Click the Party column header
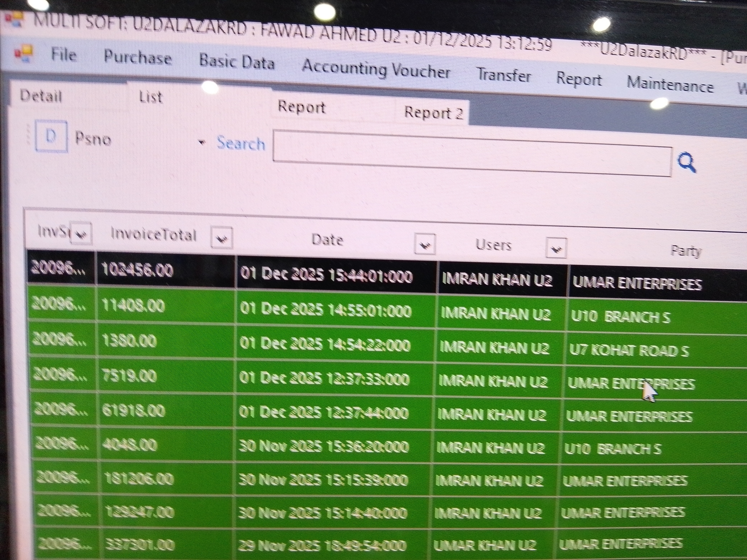 click(686, 251)
